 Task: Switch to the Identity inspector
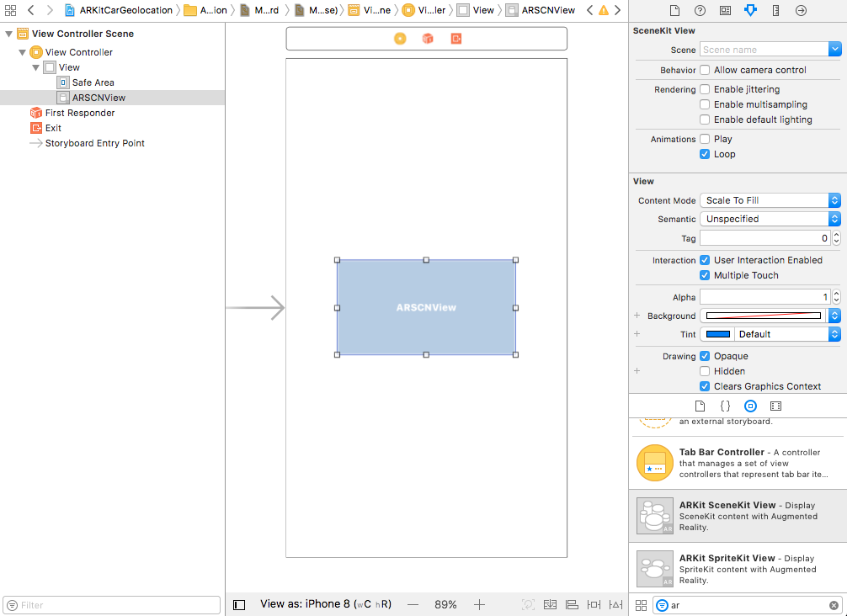coord(725,11)
